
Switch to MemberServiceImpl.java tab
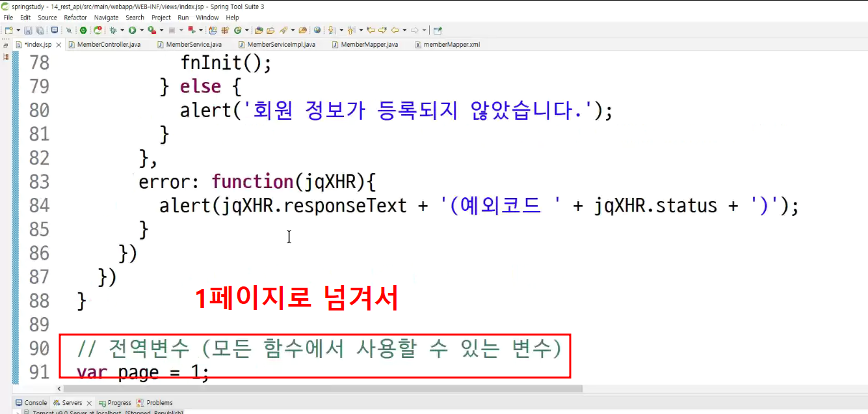point(277,45)
